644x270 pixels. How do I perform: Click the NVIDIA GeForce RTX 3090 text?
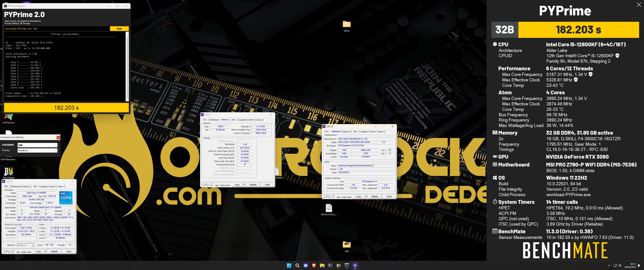(577, 157)
